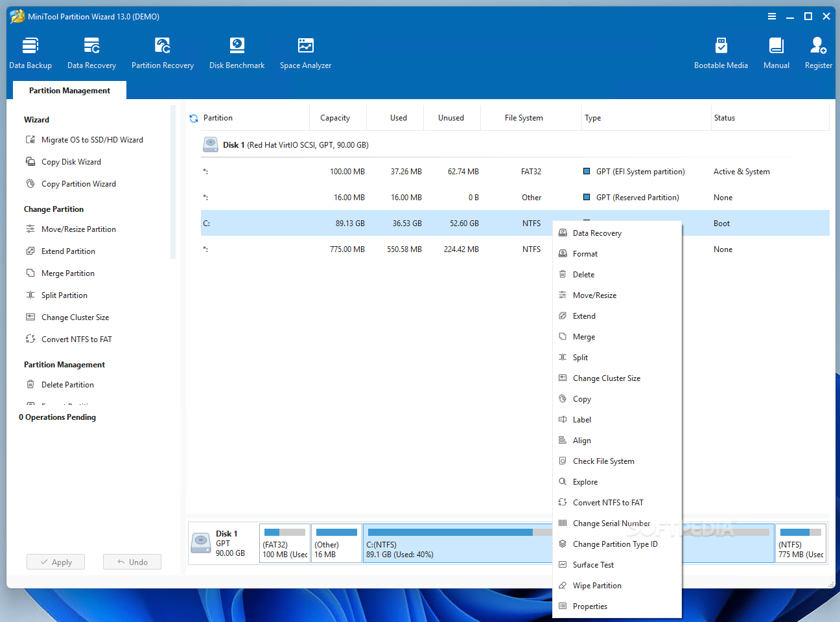Screen dimensions: 840x622
Task: Click the EFI System partition blue type square
Action: [587, 172]
